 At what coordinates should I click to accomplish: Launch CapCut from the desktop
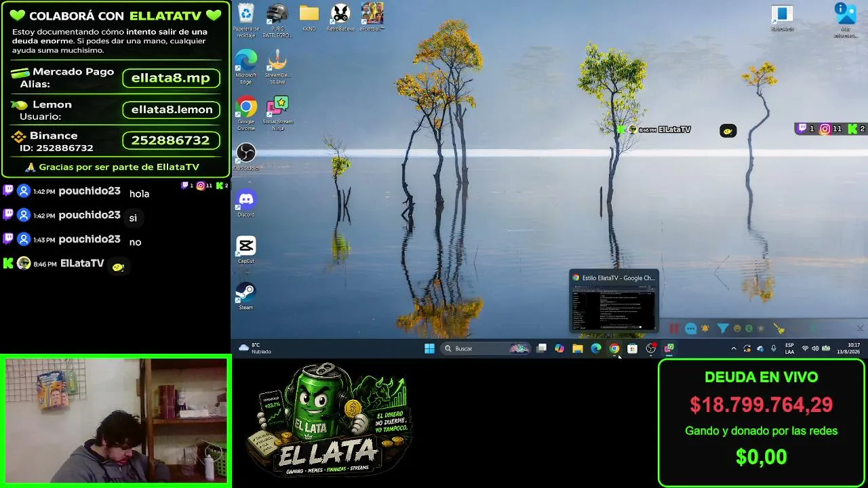245,249
